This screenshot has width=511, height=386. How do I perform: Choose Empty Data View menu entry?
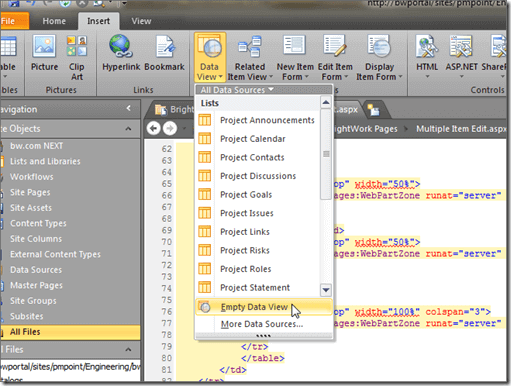tap(264, 307)
